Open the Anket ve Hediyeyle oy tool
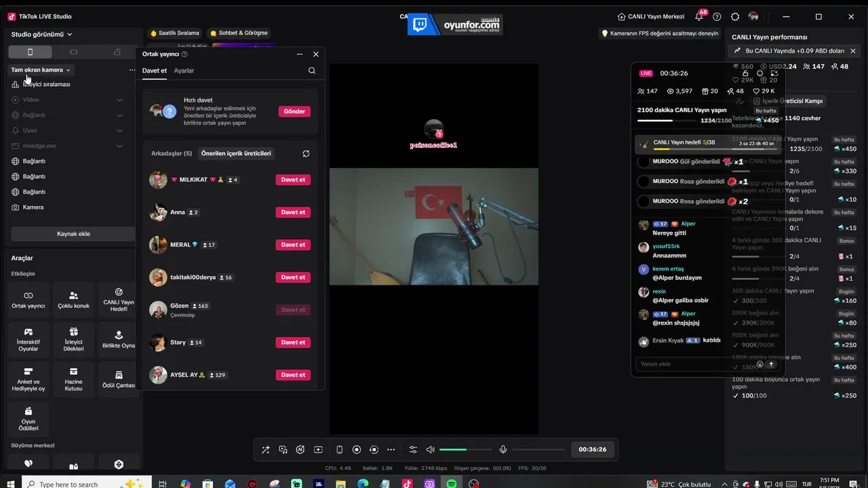The image size is (868, 488). pos(28,380)
